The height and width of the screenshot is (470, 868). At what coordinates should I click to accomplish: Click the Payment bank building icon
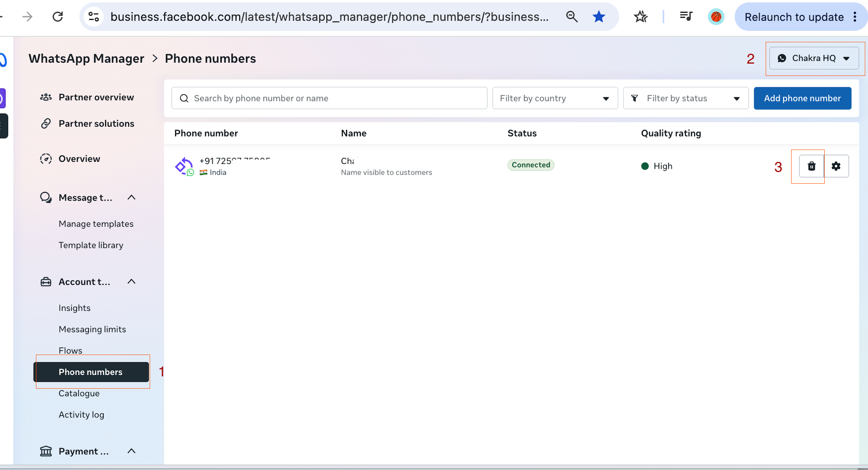[x=46, y=451]
